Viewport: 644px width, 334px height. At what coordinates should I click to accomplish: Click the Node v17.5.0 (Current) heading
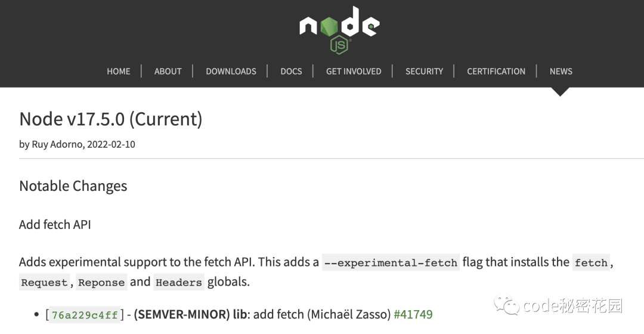[x=111, y=119]
